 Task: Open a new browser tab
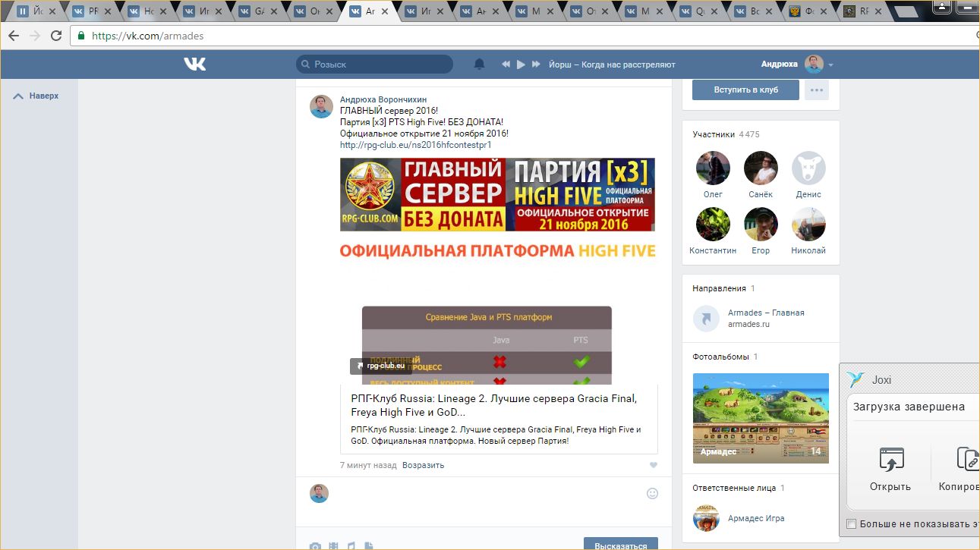click(906, 11)
